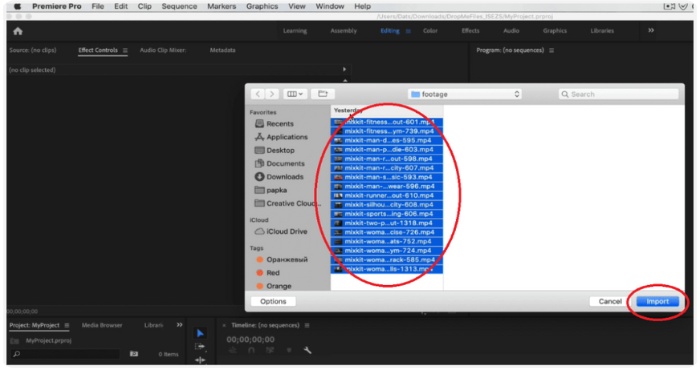Toggle linked selection in Timeline panel
Screen dimensions: 700x368
coord(270,351)
